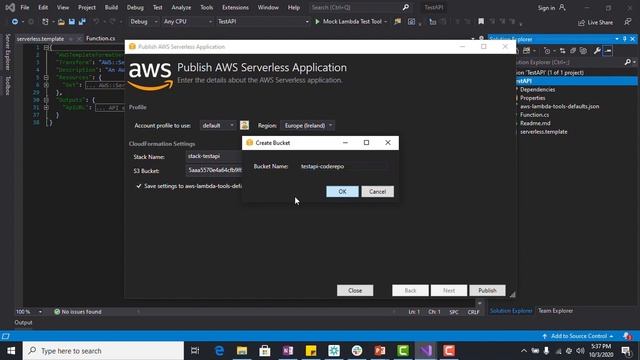This screenshot has height=360, width=640.
Task: Click Sign in link
Action: [546, 8]
